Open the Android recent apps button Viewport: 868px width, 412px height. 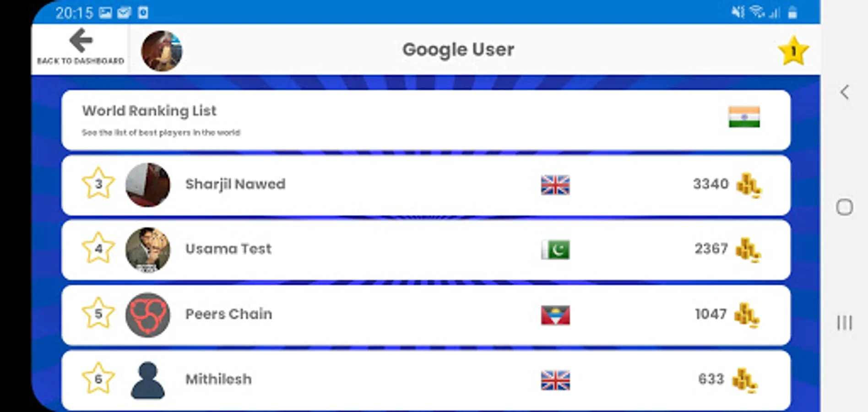pos(844,323)
